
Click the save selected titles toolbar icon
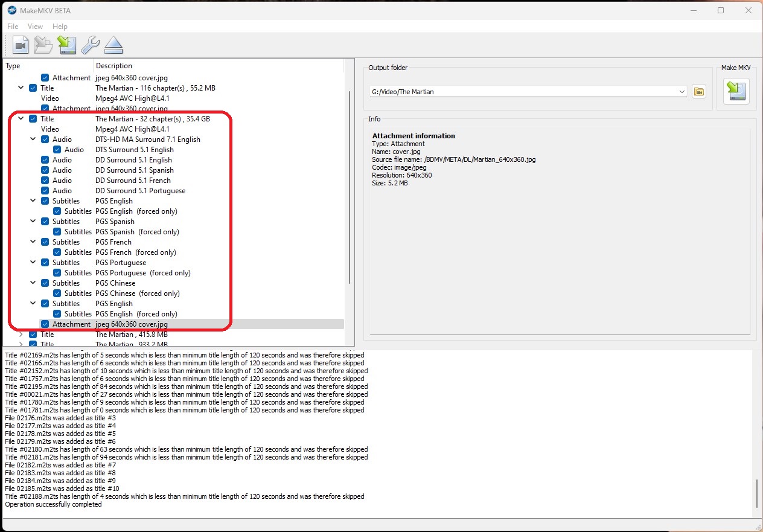point(66,45)
